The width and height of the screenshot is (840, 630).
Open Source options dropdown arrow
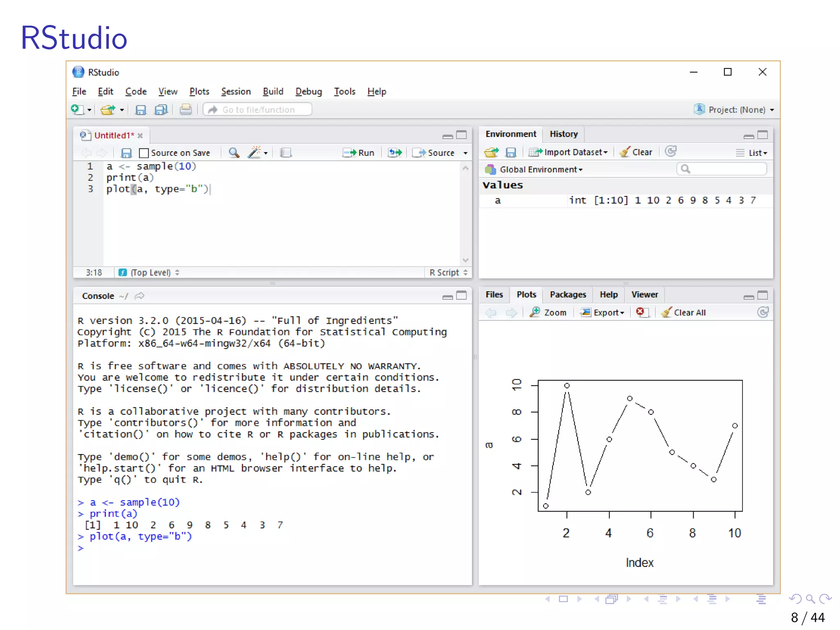pyautogui.click(x=466, y=153)
